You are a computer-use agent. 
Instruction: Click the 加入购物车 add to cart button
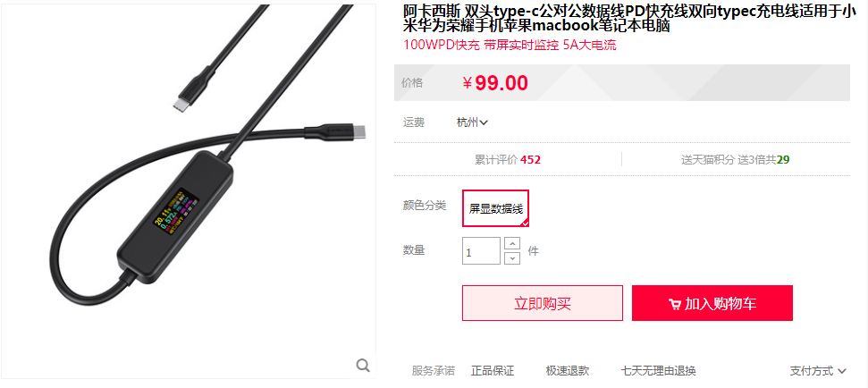pyautogui.click(x=712, y=303)
